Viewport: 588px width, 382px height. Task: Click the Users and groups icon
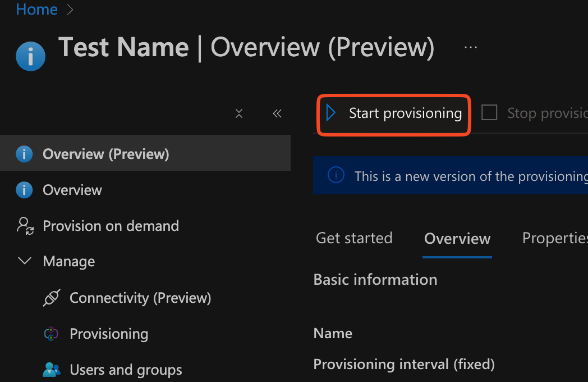pos(51,370)
